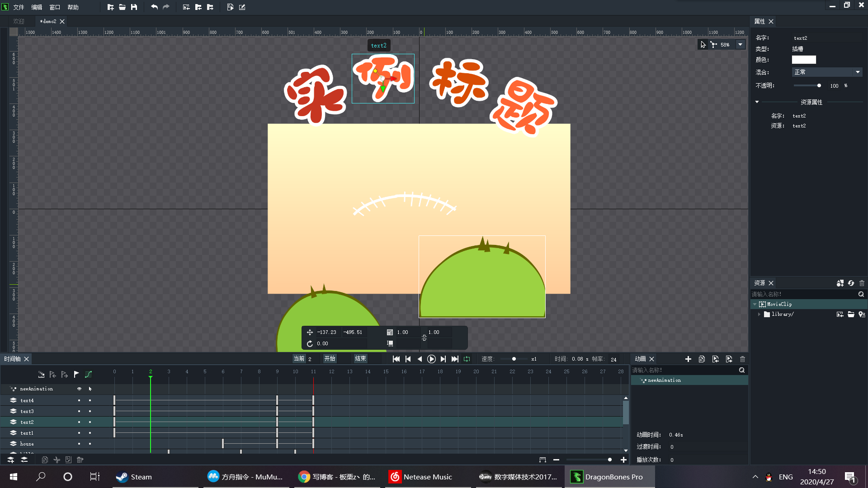Click the add new animation plus icon
The width and height of the screenshot is (868, 488).
(x=688, y=359)
